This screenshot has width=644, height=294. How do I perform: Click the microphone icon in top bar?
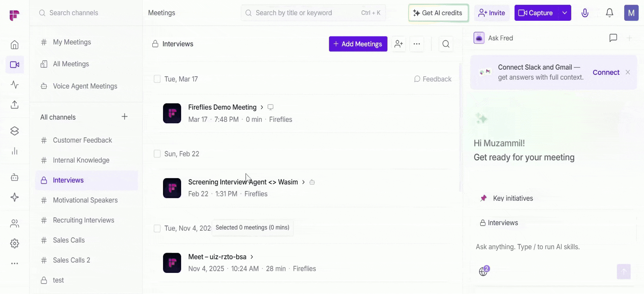tap(585, 13)
